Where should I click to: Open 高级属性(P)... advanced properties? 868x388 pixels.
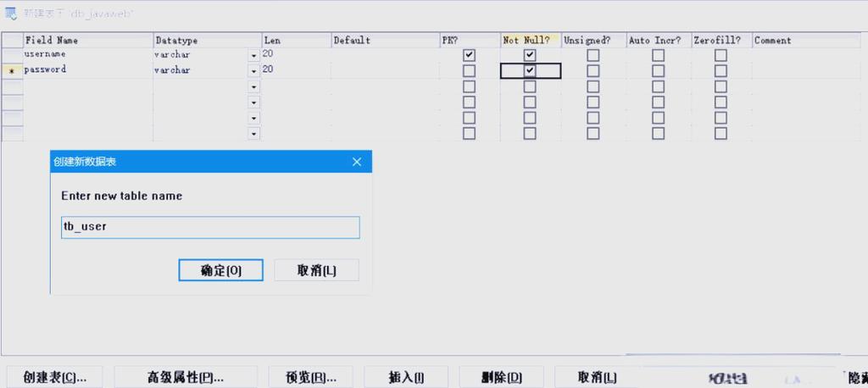point(186,378)
